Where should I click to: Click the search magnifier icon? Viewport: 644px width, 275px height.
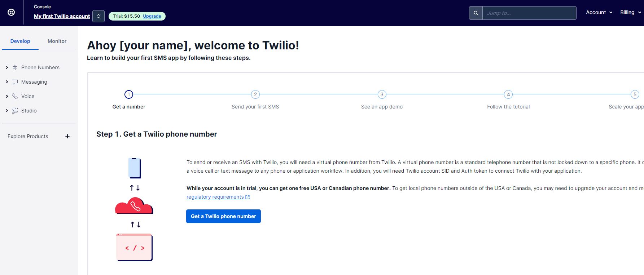476,13
